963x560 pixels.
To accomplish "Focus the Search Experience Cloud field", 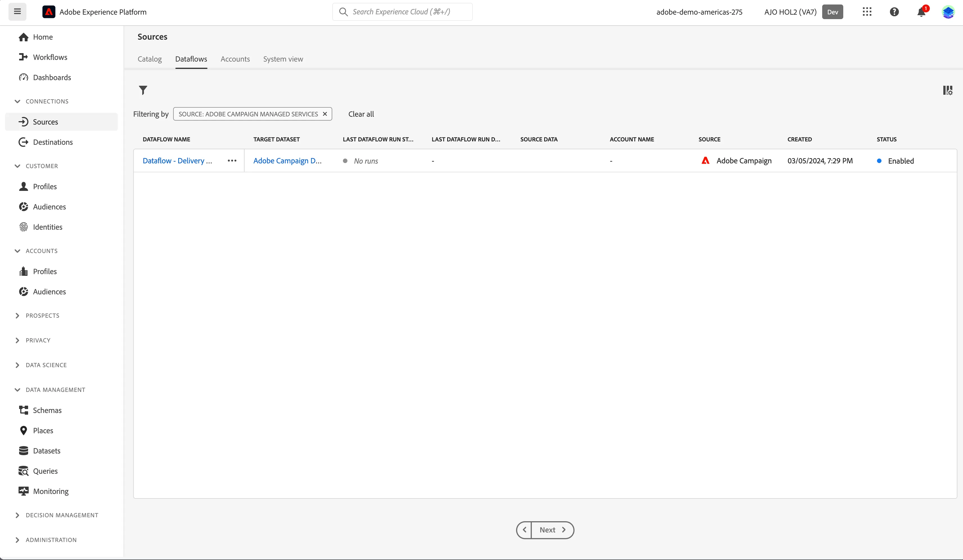I will pos(402,12).
